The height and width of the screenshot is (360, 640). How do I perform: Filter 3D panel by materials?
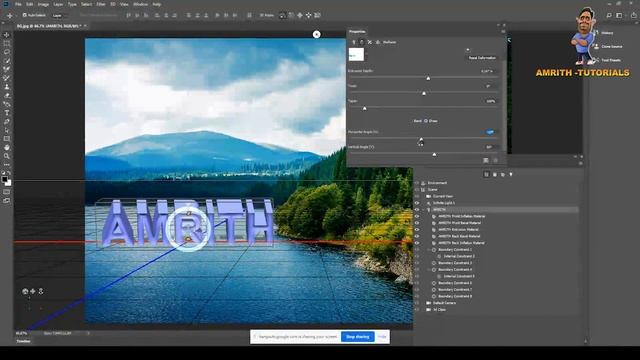pos(503,175)
